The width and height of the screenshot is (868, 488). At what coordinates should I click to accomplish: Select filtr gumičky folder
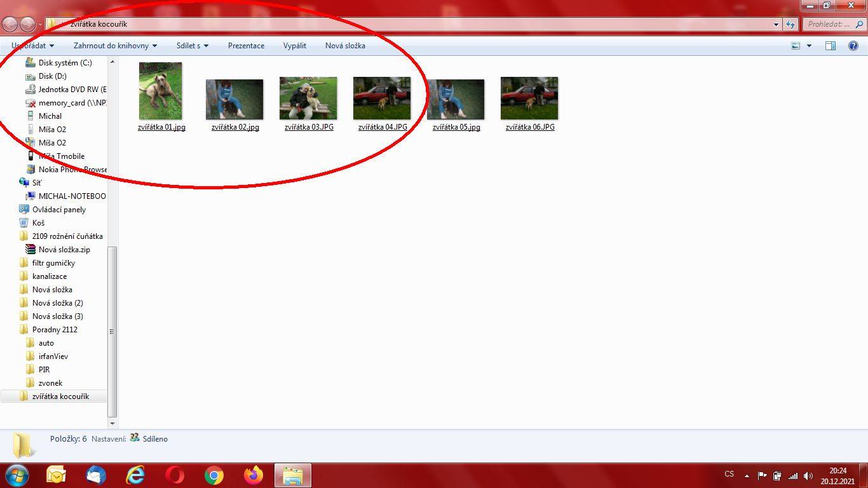[x=48, y=263]
